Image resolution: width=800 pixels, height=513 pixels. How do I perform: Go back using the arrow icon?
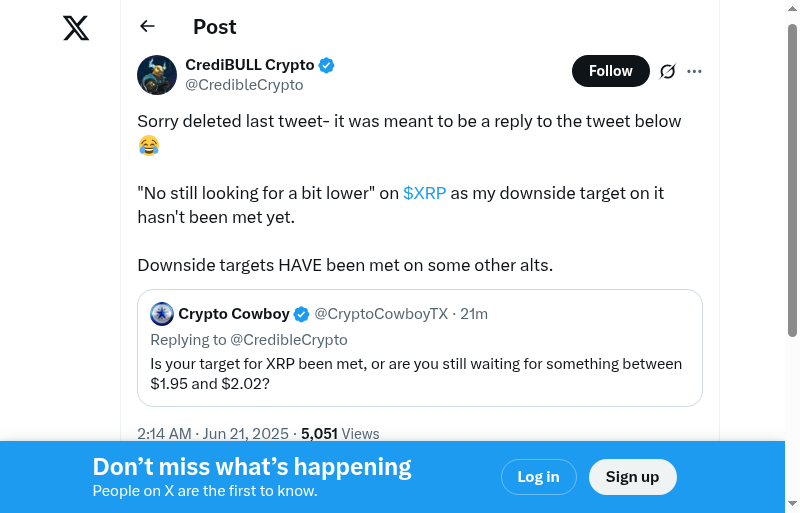click(x=148, y=27)
